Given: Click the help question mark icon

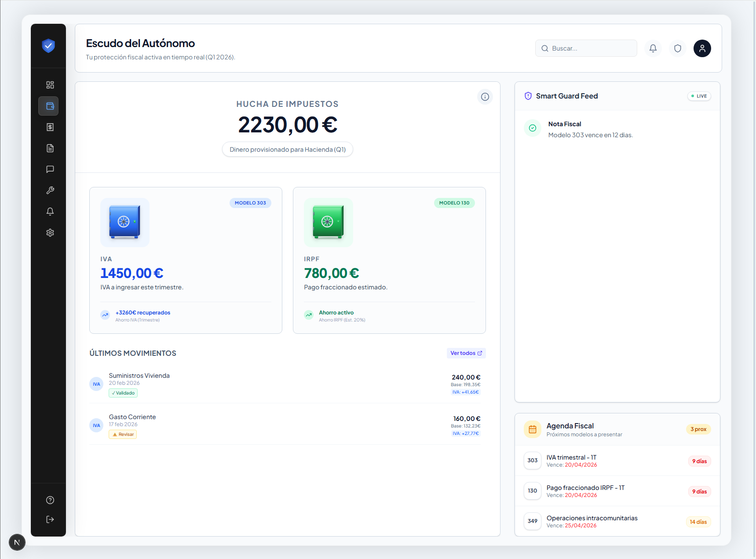Looking at the screenshot, I should click(x=50, y=500).
